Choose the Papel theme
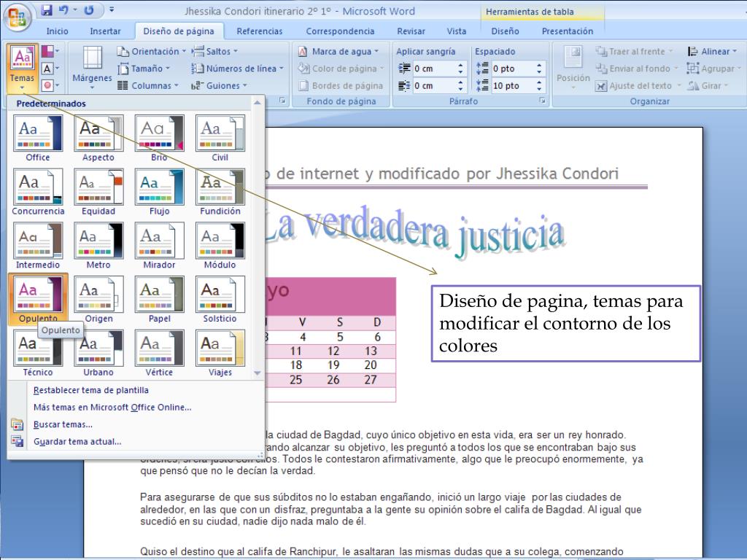747x560 pixels. (159, 300)
